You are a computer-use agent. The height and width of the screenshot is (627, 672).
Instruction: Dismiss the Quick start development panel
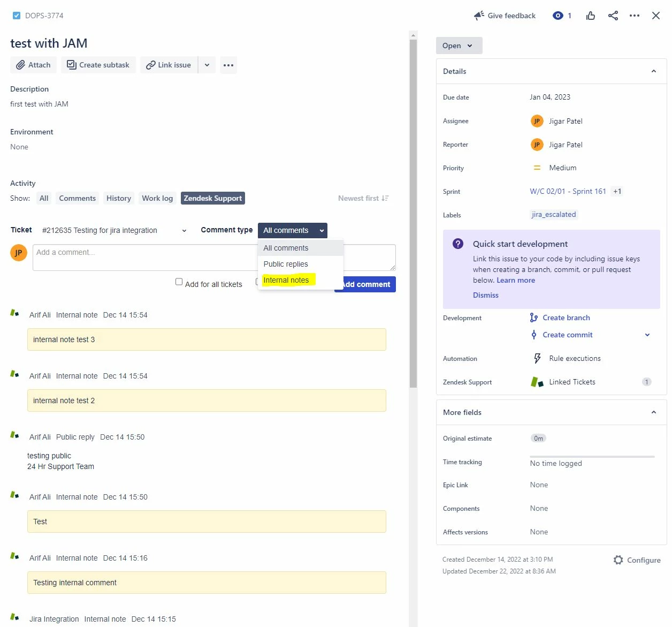(x=486, y=295)
